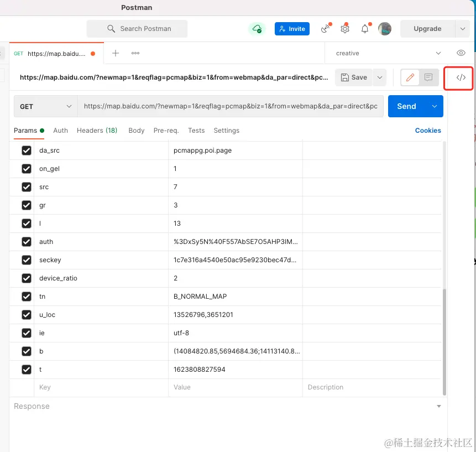The height and width of the screenshot is (452, 476).
Task: Open the tab options three dots
Action: click(135, 53)
